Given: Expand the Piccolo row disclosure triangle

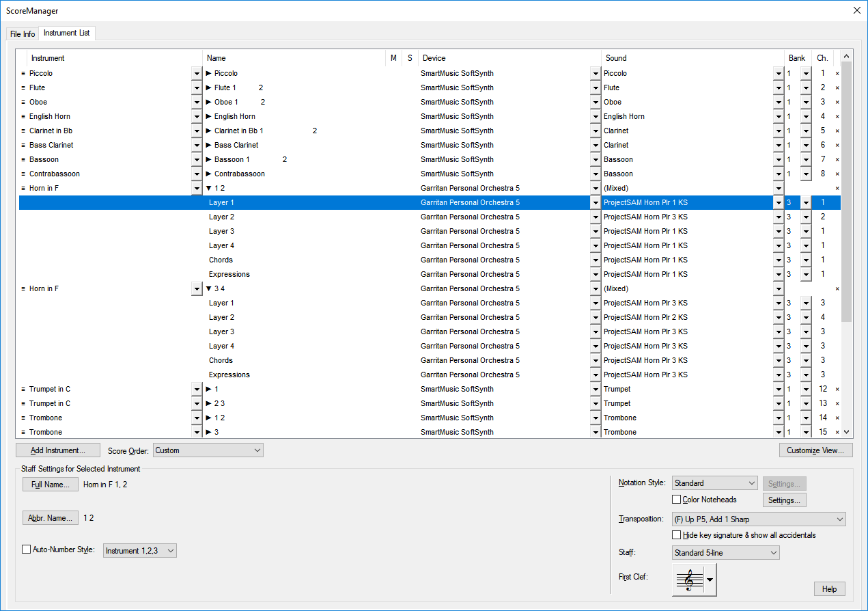Looking at the screenshot, I should click(x=209, y=73).
